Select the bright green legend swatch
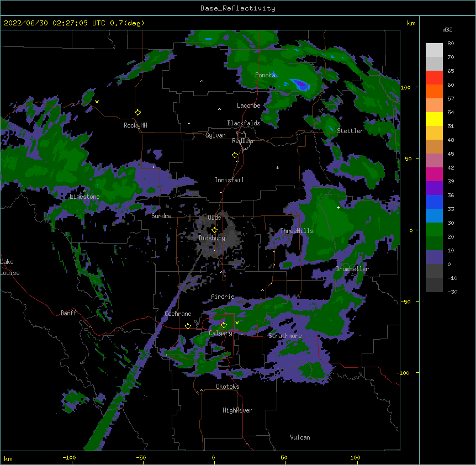Screen dimensions: 476x465 pyautogui.click(x=434, y=230)
